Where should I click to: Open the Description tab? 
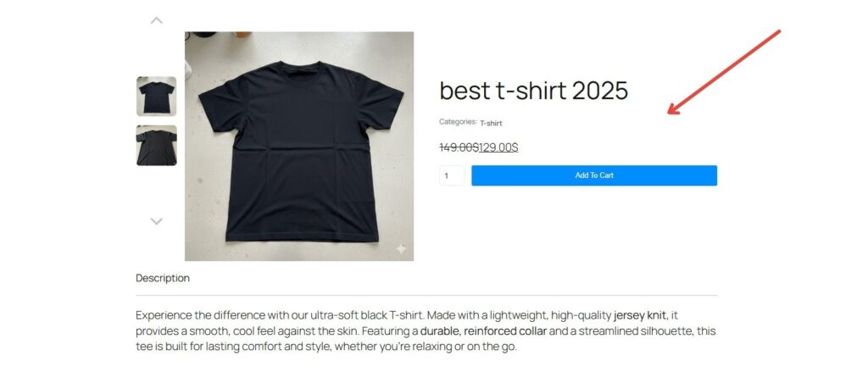[x=163, y=279]
